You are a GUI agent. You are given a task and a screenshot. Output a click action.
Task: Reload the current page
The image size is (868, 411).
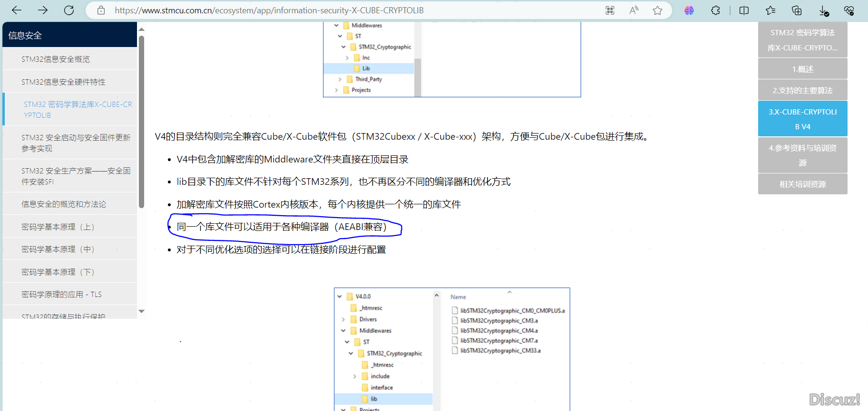click(69, 10)
